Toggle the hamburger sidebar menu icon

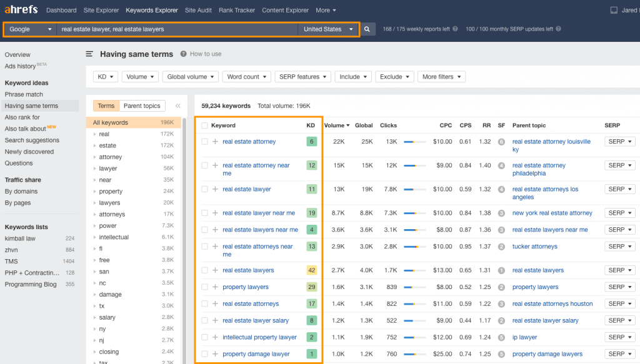click(x=89, y=54)
